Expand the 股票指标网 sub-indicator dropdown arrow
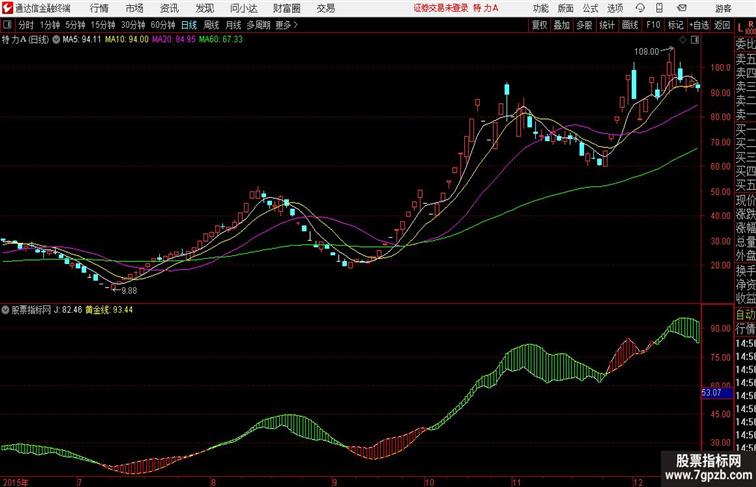756x487 pixels. 5,310
